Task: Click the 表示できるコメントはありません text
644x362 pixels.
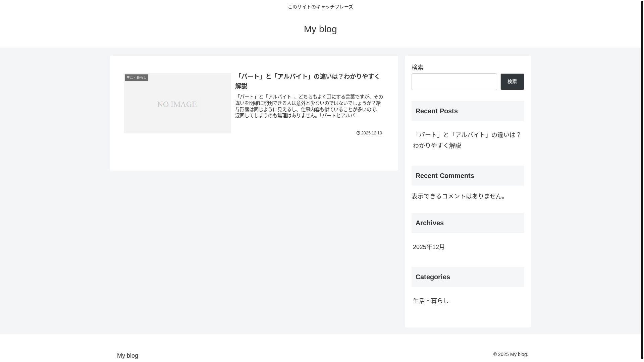Action: pyautogui.click(x=460, y=196)
